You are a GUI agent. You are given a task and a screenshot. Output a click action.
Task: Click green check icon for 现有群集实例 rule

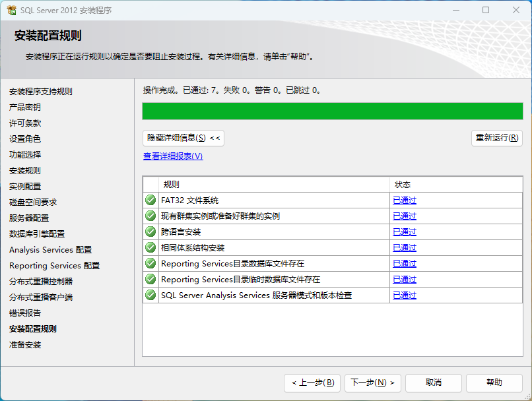(x=150, y=216)
